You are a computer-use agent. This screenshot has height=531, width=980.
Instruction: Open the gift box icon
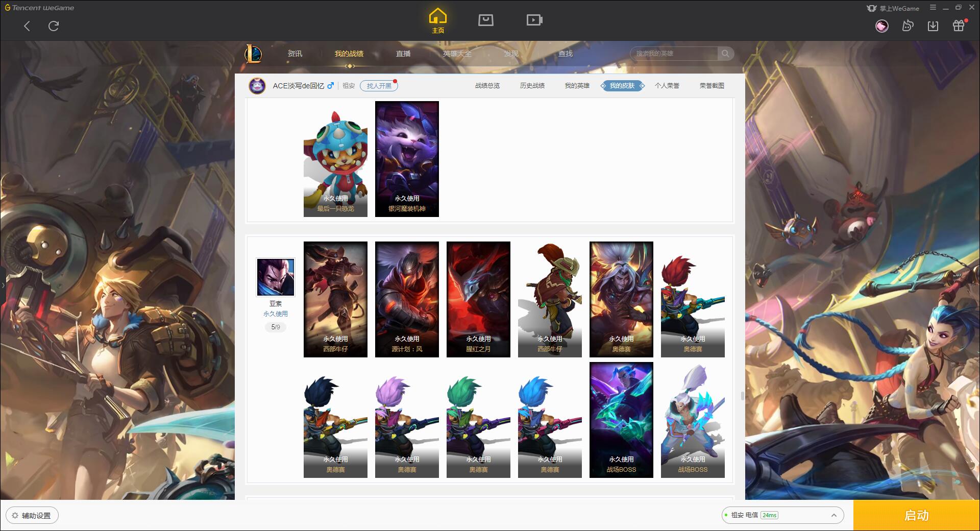959,26
